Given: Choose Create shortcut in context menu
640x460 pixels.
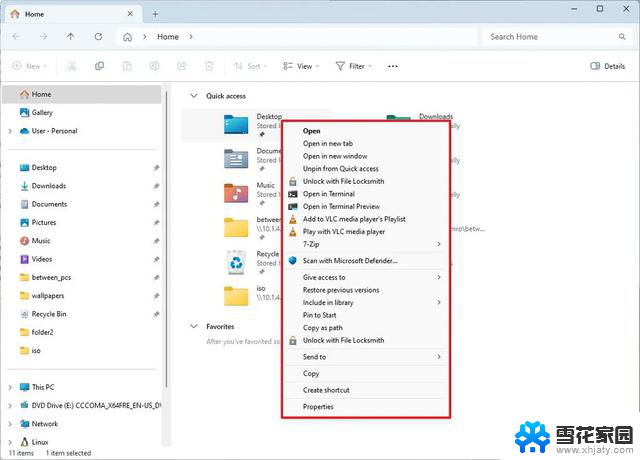Looking at the screenshot, I should (x=366, y=390).
